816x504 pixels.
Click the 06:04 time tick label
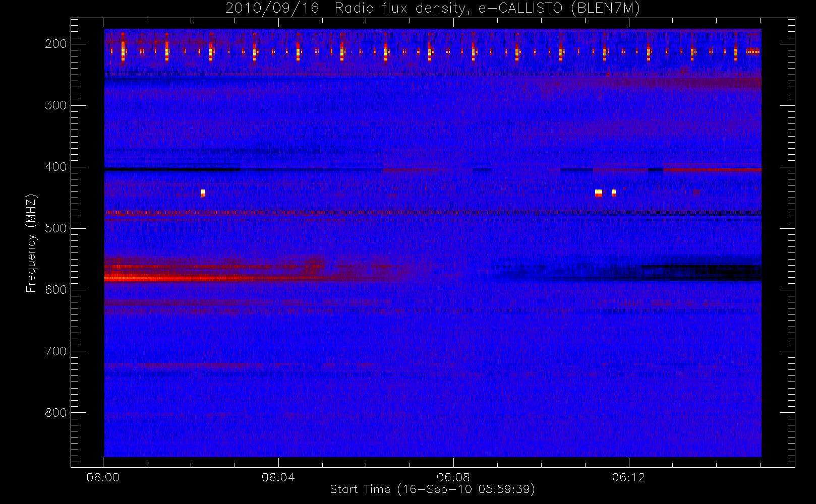tap(278, 477)
